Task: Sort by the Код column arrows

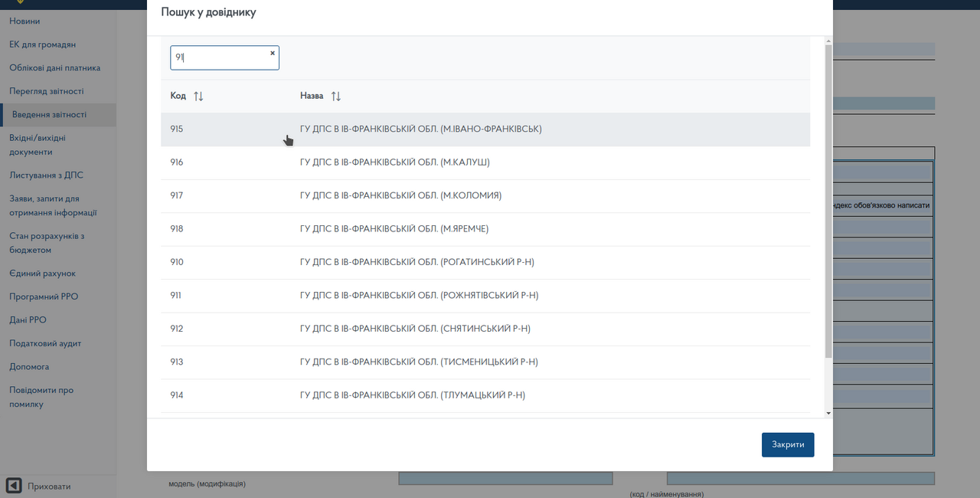Action: click(x=198, y=97)
